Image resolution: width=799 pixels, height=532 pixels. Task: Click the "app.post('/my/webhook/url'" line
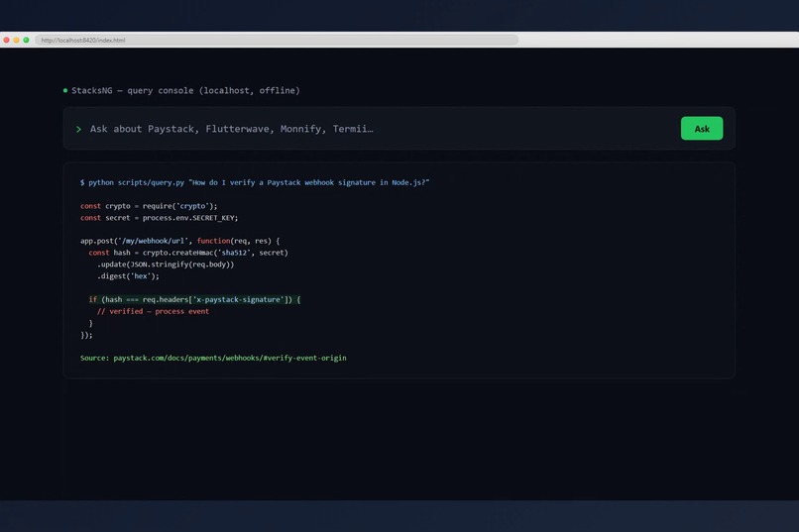pyautogui.click(x=179, y=241)
